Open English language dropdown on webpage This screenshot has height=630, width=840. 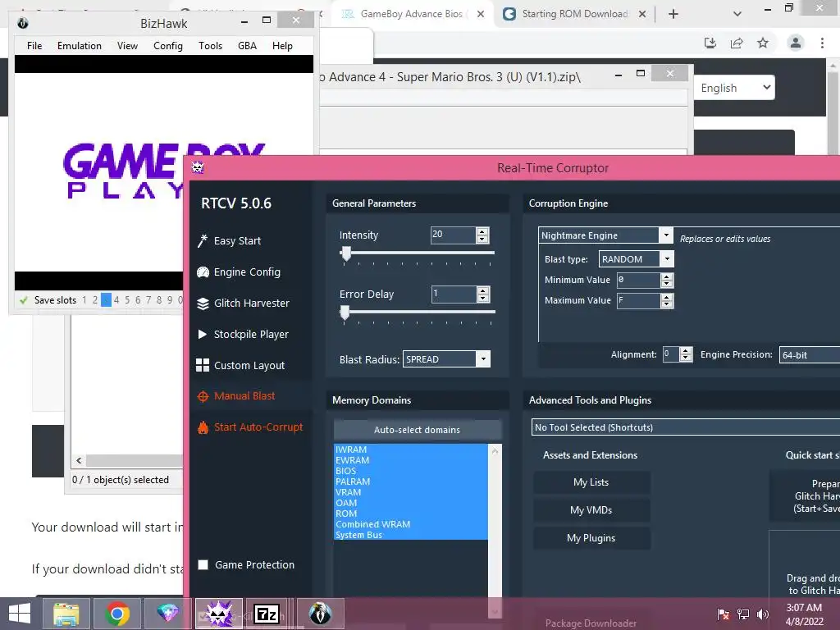pos(734,87)
